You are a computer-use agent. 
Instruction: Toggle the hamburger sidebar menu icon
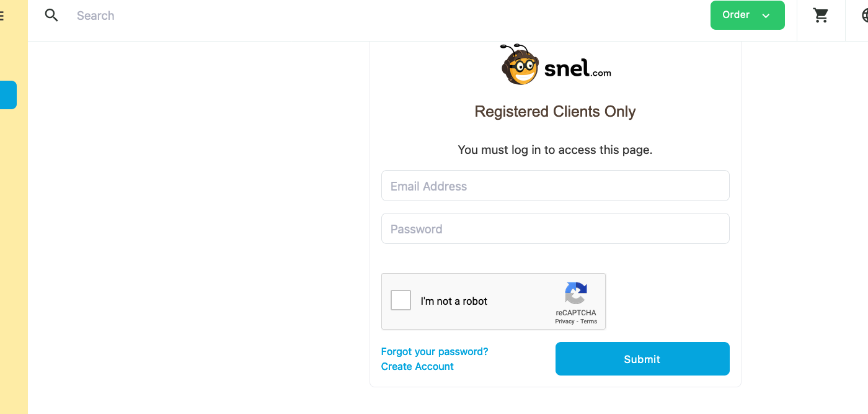pos(2,16)
